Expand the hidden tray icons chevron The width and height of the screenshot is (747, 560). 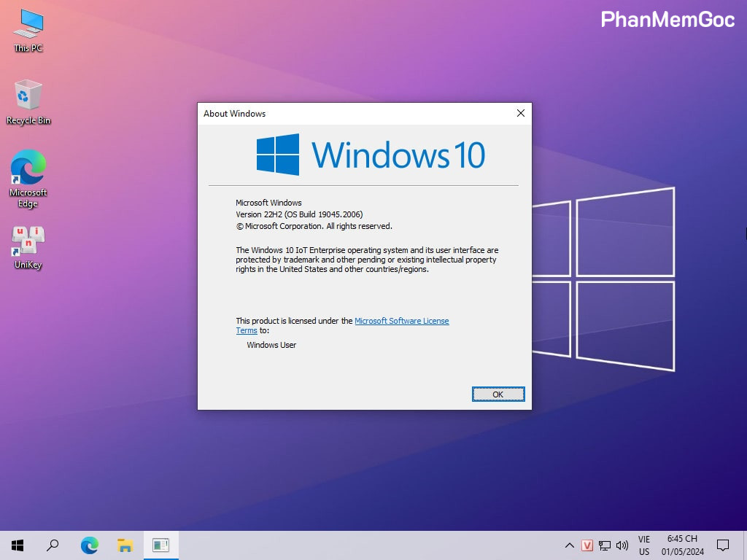click(570, 545)
